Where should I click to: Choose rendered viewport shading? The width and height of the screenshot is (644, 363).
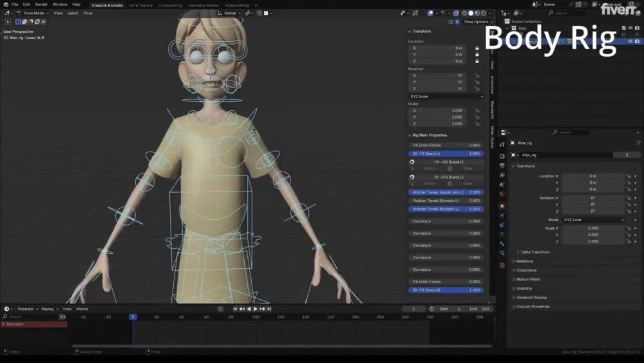[484, 13]
